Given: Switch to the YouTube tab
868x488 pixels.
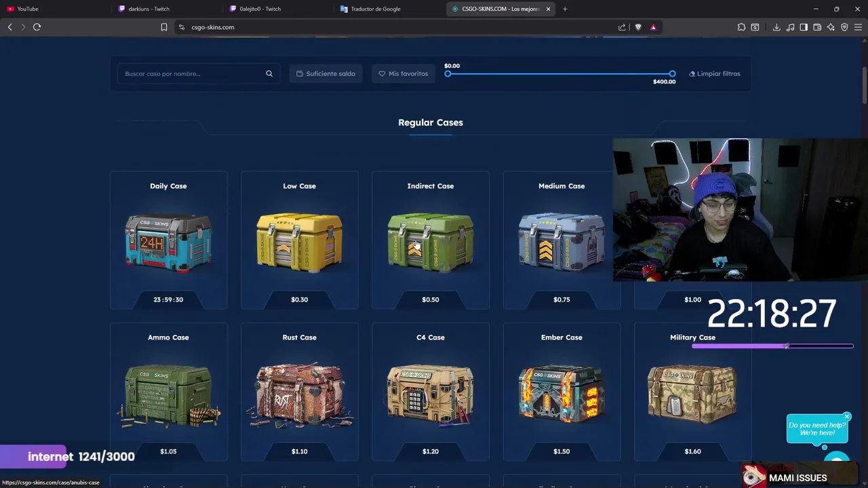Looking at the screenshot, I should pyautogui.click(x=56, y=9).
